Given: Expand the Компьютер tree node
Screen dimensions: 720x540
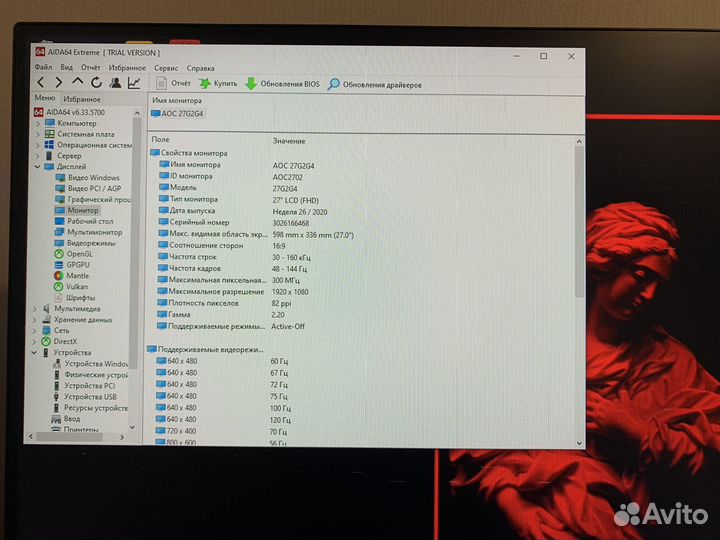Looking at the screenshot, I should click(x=37, y=123).
